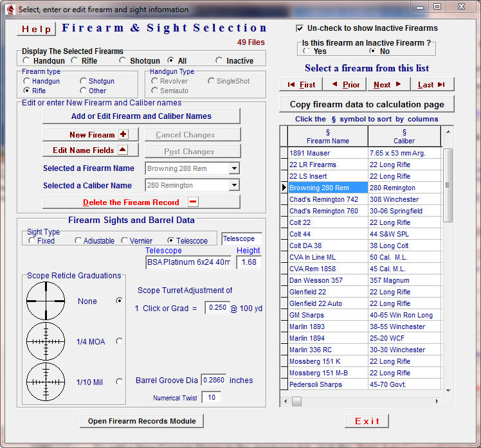The image size is (481, 448).
Task: Select Chad's Remington 742 row
Action: 365,199
